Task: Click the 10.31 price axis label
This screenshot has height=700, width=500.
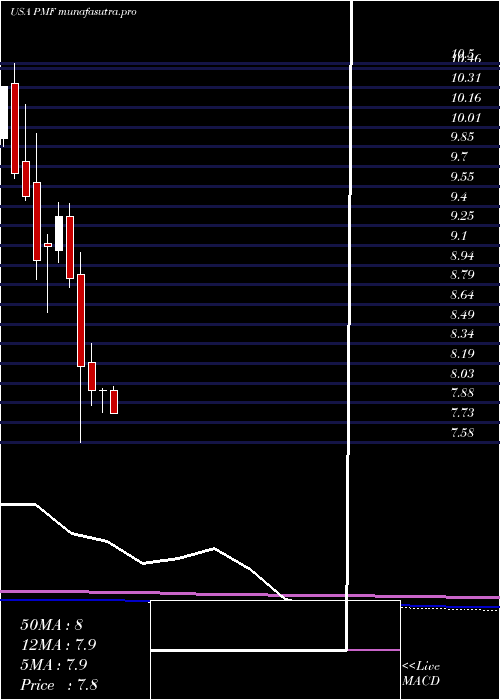Action: click(x=466, y=78)
